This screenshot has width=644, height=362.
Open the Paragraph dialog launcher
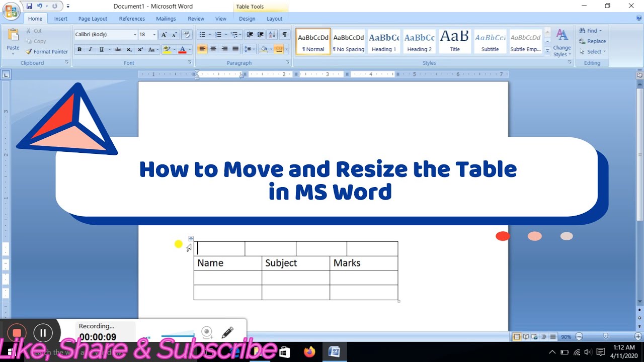point(287,62)
